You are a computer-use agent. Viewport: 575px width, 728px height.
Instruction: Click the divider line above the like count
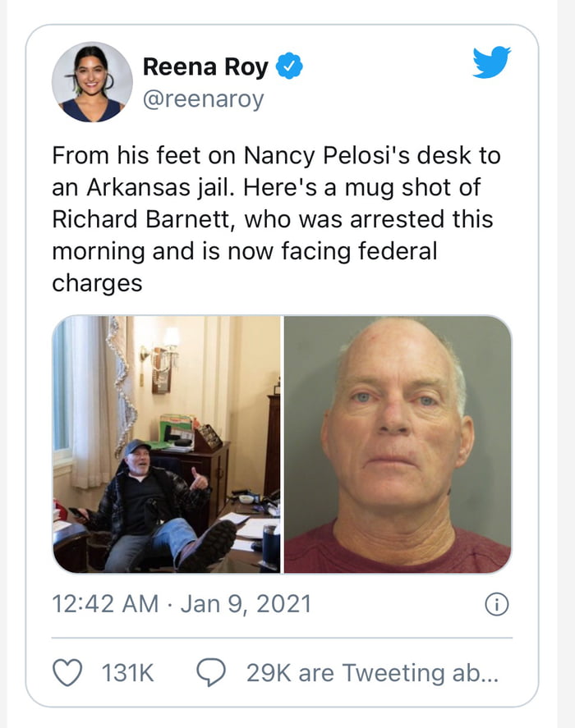click(x=282, y=638)
